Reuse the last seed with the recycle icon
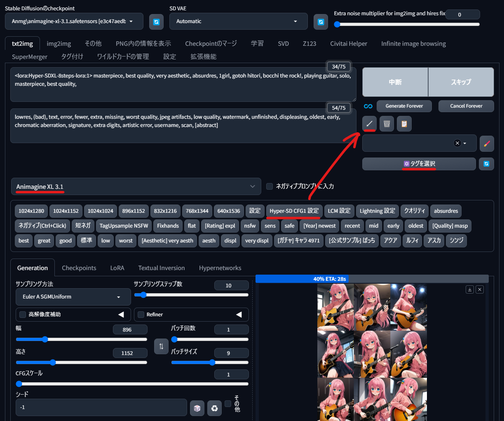 (214, 408)
